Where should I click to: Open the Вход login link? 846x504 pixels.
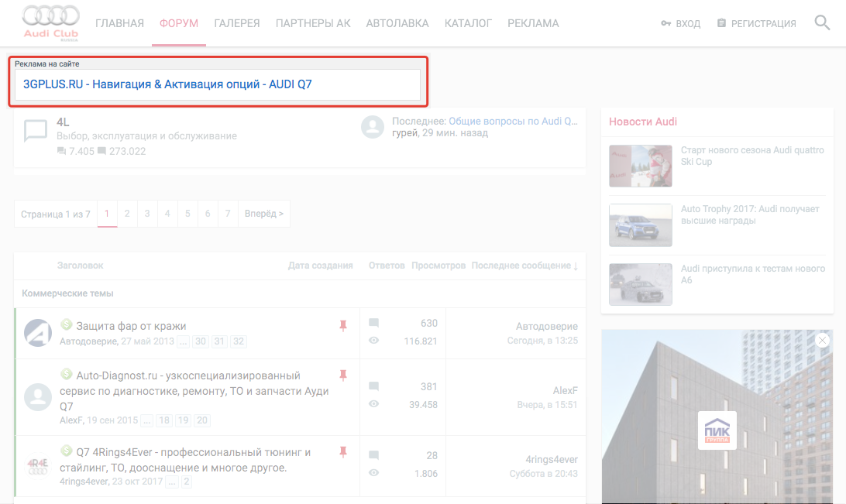tap(680, 24)
